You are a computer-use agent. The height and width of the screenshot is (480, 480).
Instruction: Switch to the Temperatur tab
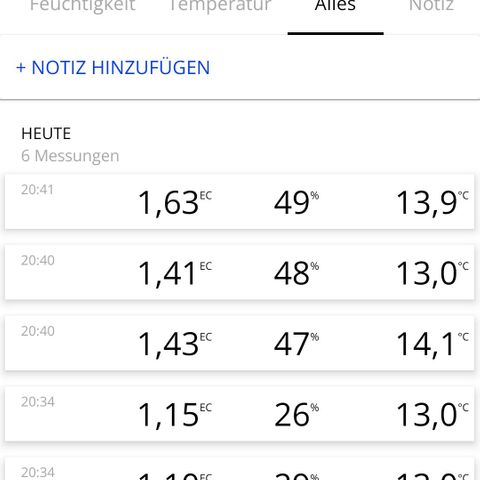tap(220, 6)
